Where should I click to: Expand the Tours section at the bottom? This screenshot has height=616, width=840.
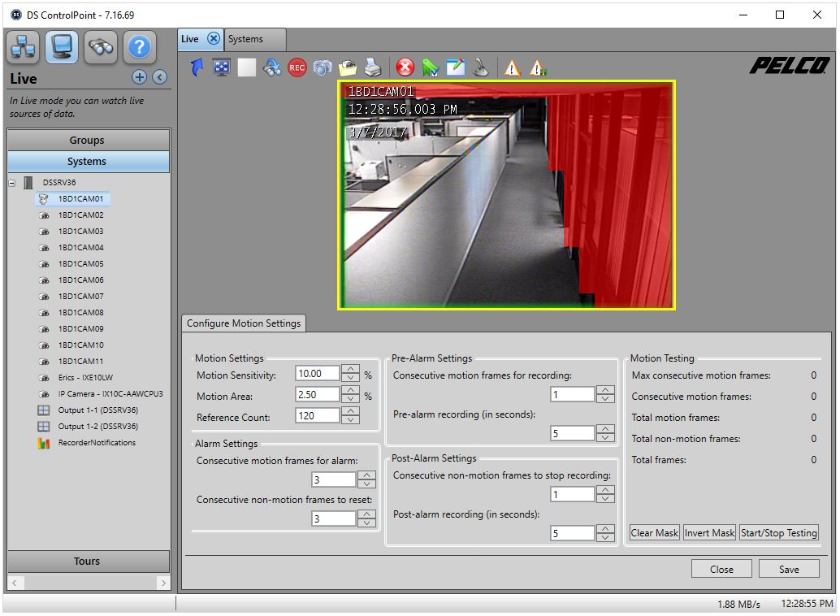[88, 561]
